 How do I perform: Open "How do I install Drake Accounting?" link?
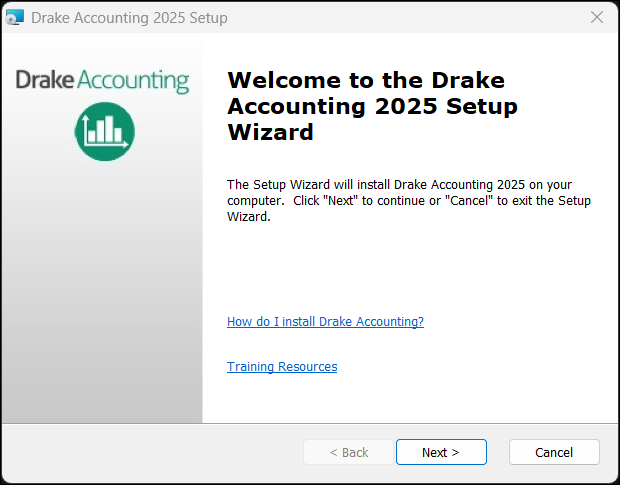325,322
